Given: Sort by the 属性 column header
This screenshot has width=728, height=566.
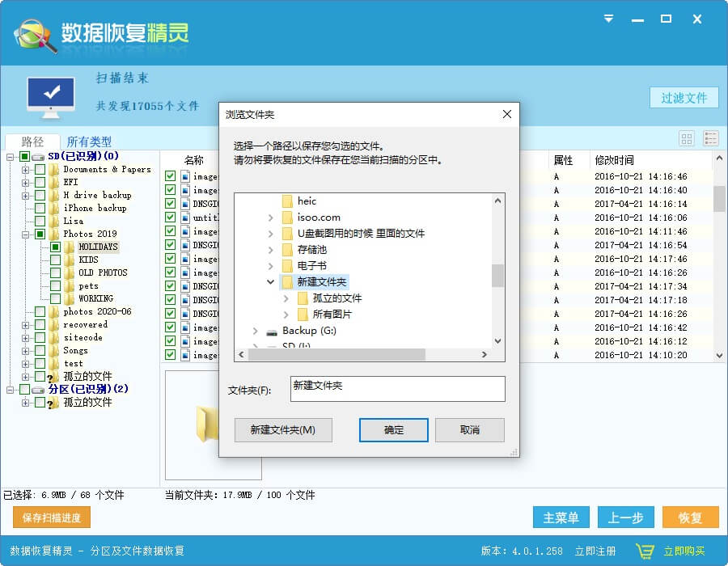Looking at the screenshot, I should pos(563,161).
